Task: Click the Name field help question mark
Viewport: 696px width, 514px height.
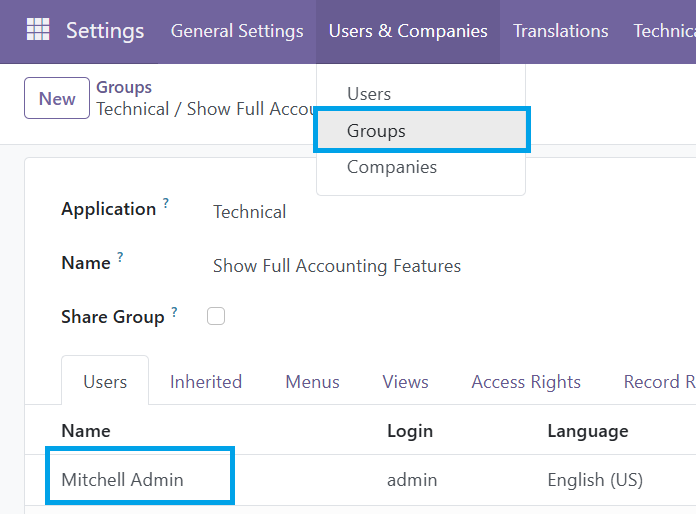Action: coord(120,257)
